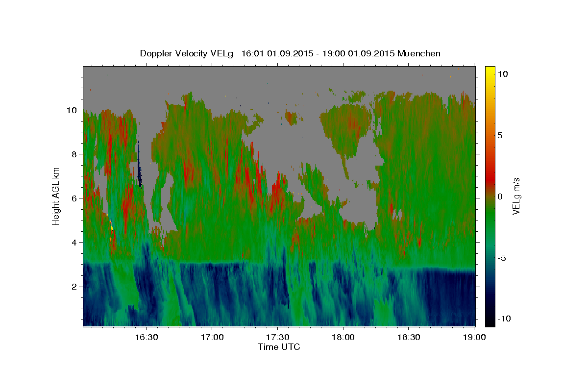Click the plot title 'Doppler Velocity VELg'
This screenshot has width=588, height=392.
186,53
